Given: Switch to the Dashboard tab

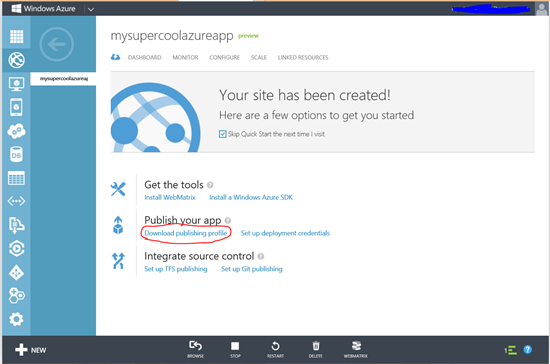Looking at the screenshot, I should (145, 58).
